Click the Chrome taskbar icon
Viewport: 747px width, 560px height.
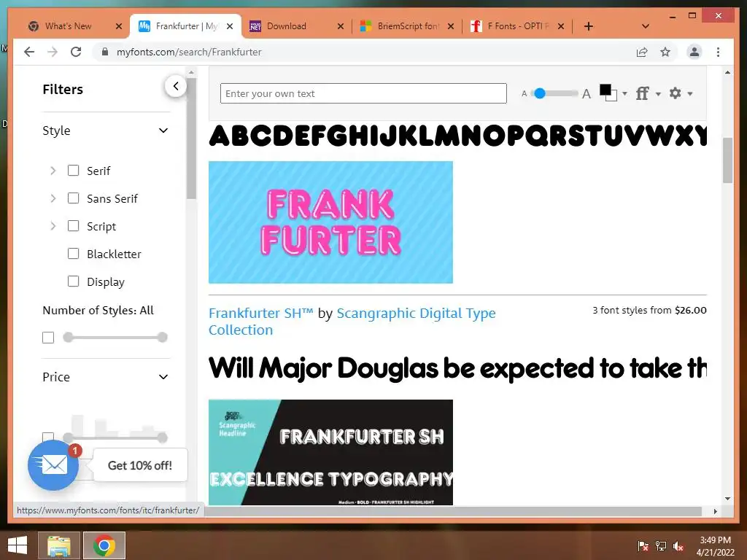[x=104, y=545]
